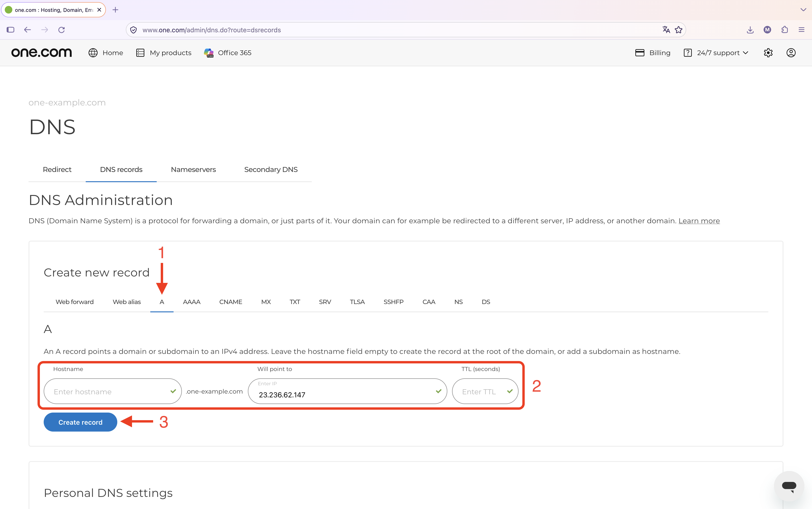Select the SRV record type
Image resolution: width=812 pixels, height=509 pixels.
coord(325,302)
